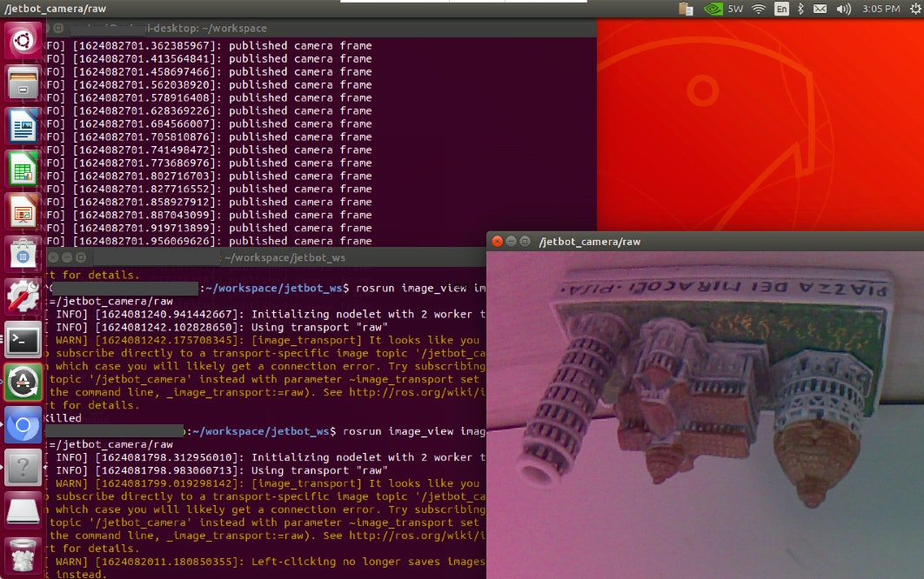Open the session gear menu at top right
The image size is (924, 579).
coord(914,10)
